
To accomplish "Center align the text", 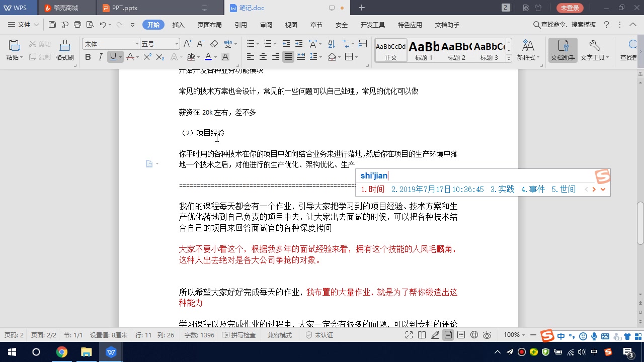I will (x=263, y=57).
